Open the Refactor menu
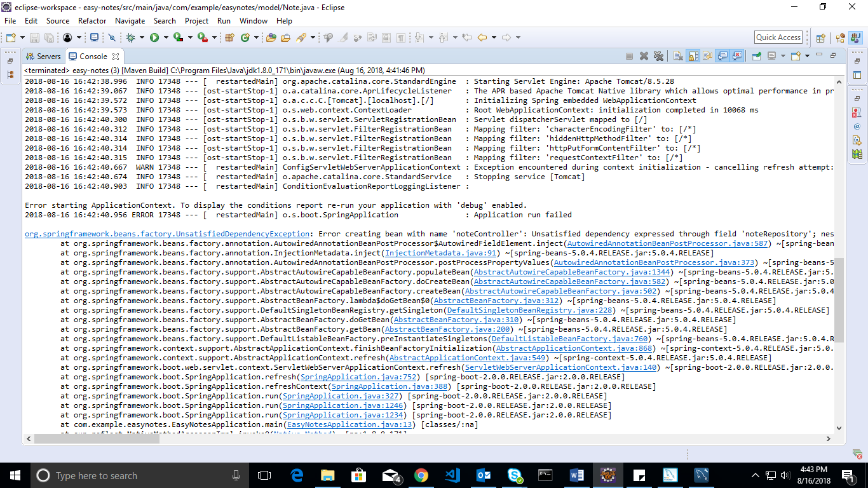The width and height of the screenshot is (868, 488). pyautogui.click(x=92, y=20)
